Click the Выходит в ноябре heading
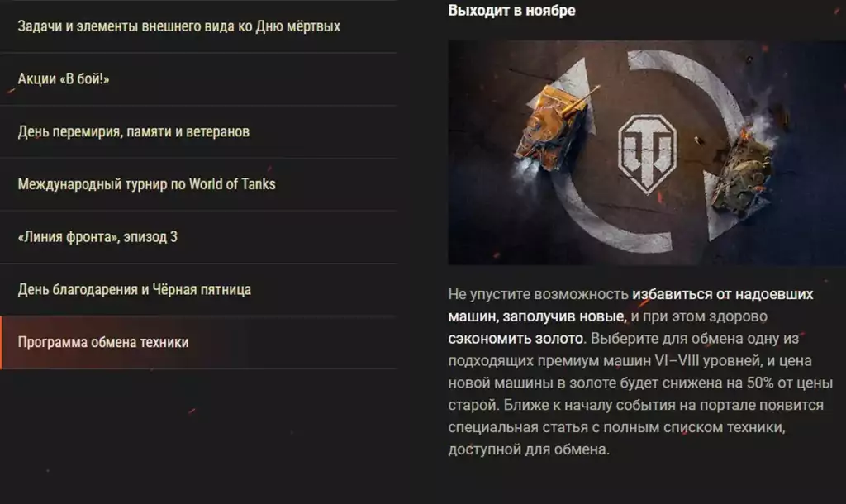Image resolution: width=846 pixels, height=504 pixels. point(511,10)
